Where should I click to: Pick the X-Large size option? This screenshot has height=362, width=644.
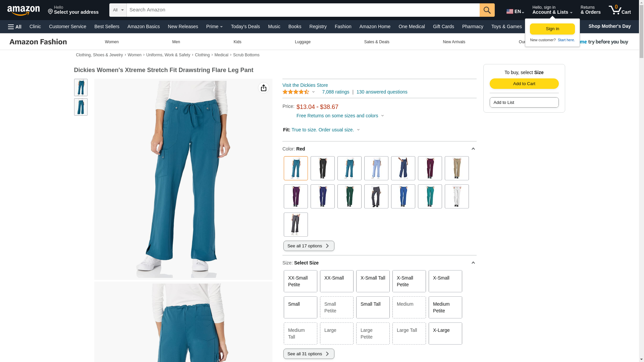pyautogui.click(x=445, y=334)
